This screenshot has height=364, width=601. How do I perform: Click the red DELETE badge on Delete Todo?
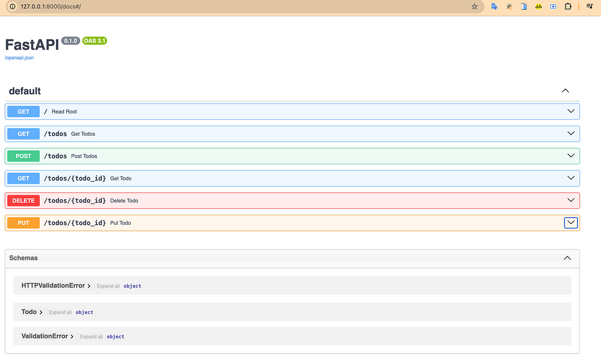pyautogui.click(x=23, y=200)
